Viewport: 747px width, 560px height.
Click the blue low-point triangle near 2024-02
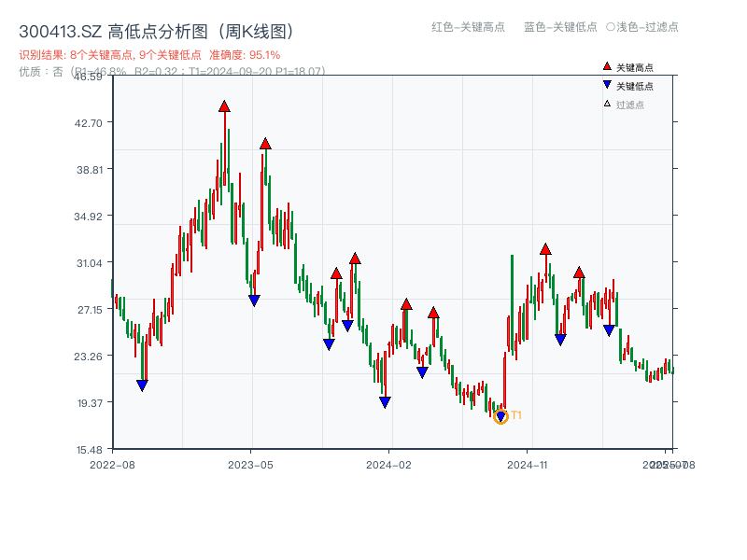(385, 401)
